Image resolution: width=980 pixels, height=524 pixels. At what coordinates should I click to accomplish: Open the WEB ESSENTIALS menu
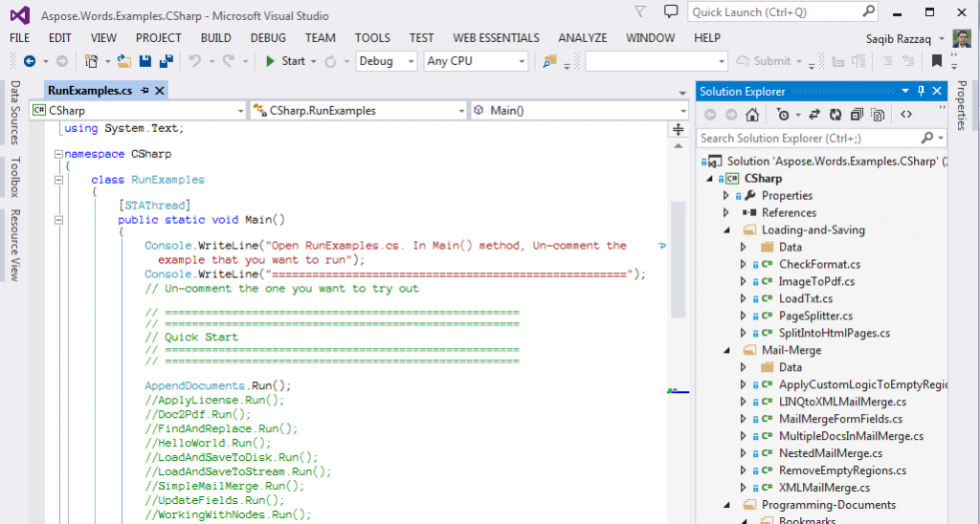(497, 38)
